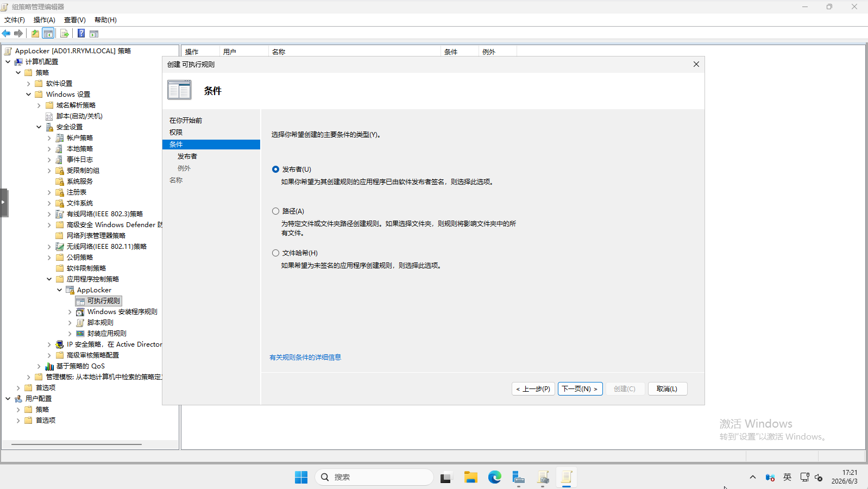Image resolution: width=868 pixels, height=489 pixels.
Task: Click the Back arrow in the toolbar
Action: click(7, 34)
